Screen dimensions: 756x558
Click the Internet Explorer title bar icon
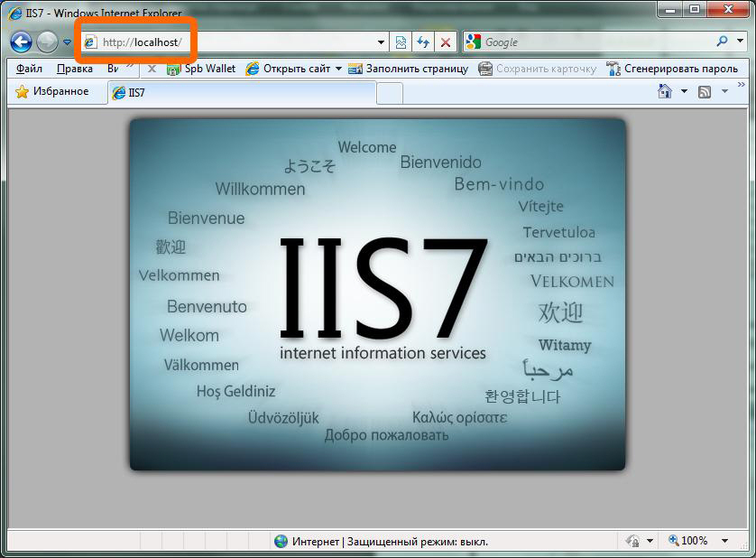[x=15, y=12]
